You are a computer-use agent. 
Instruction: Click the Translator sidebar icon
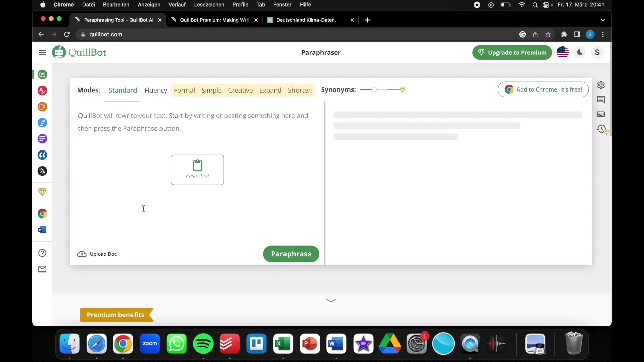42,172
